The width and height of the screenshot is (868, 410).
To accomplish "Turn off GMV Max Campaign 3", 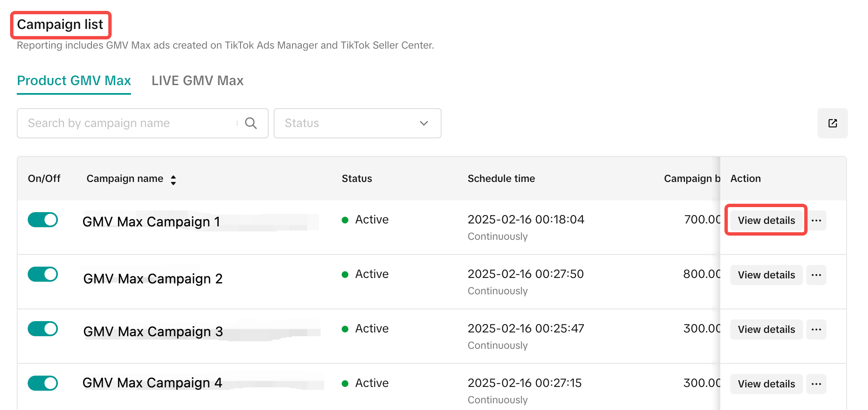I will tap(43, 329).
